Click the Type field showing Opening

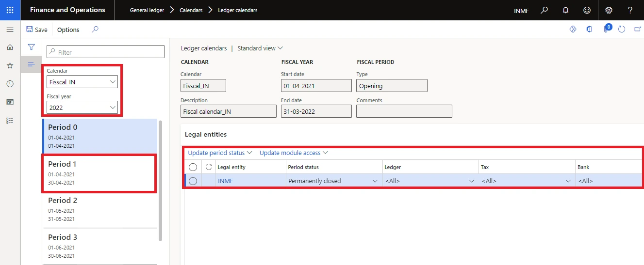(x=392, y=86)
